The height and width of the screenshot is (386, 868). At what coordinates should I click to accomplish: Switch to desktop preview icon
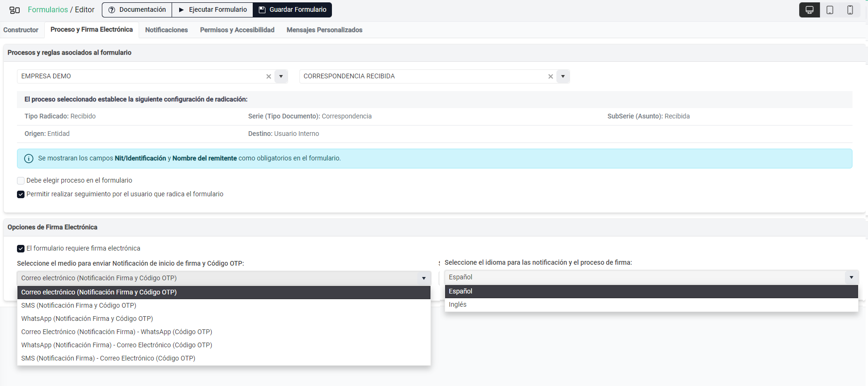[x=809, y=10]
